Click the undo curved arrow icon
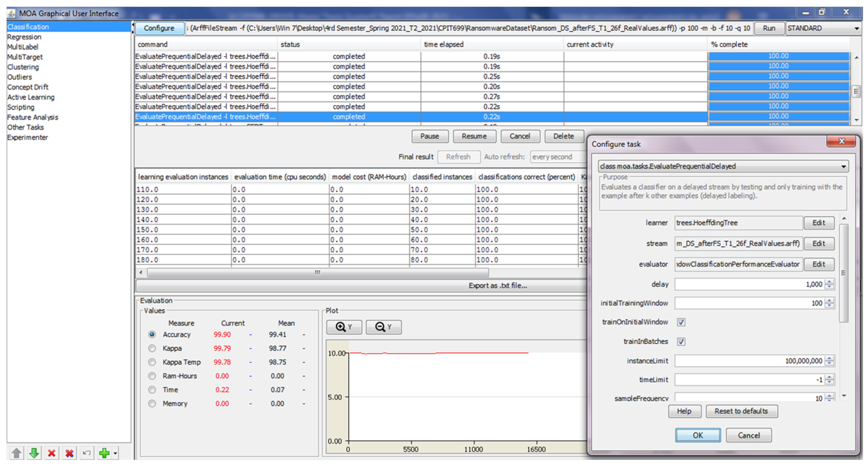 [x=87, y=453]
